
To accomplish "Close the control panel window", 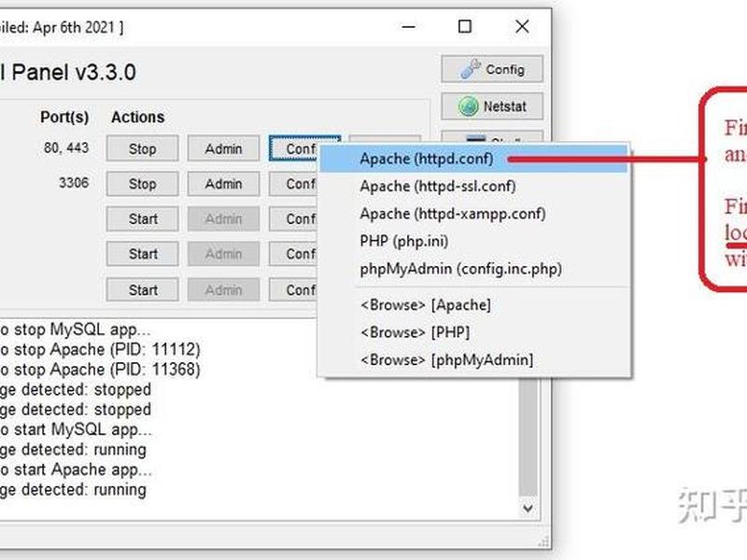I will pyautogui.click(x=522, y=27).
